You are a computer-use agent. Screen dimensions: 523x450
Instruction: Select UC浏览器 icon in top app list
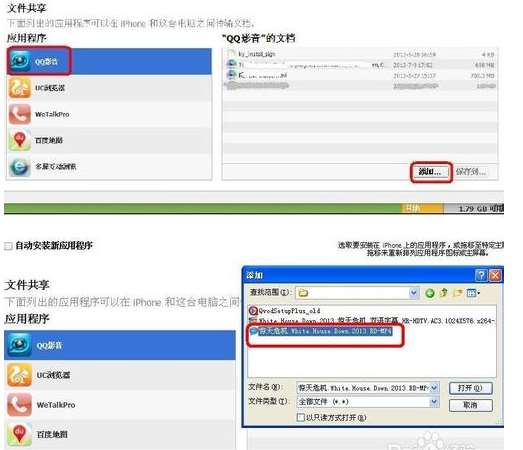click(20, 88)
